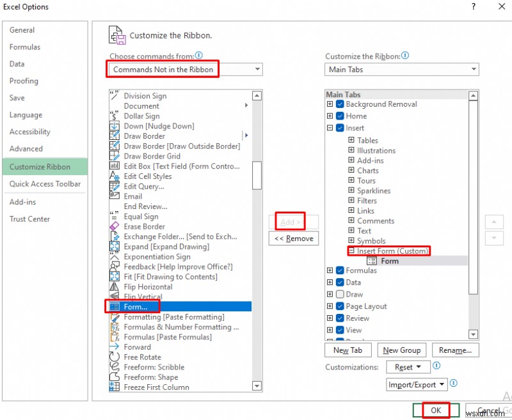Select the Freeform: Scribble command icon
The width and height of the screenshot is (512, 420).
click(116, 367)
